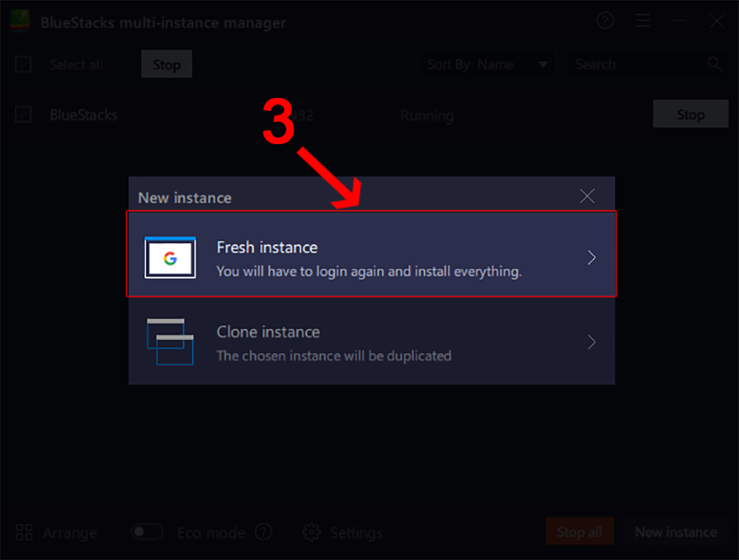Viewport: 739px width, 560px height.
Task: Select the Fresh instance option
Action: click(x=369, y=257)
